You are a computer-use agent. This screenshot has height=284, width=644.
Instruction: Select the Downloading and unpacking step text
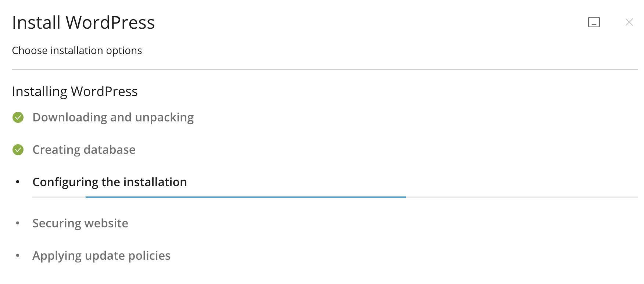click(x=113, y=117)
